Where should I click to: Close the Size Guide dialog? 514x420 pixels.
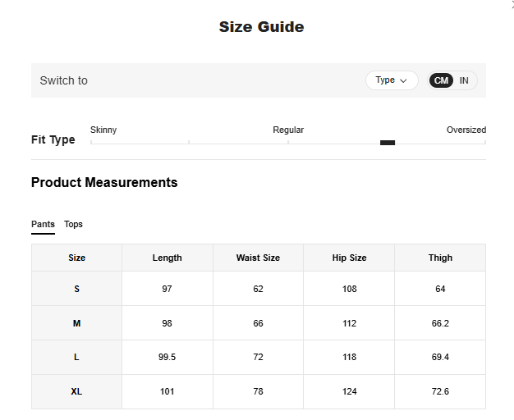(511, 4)
